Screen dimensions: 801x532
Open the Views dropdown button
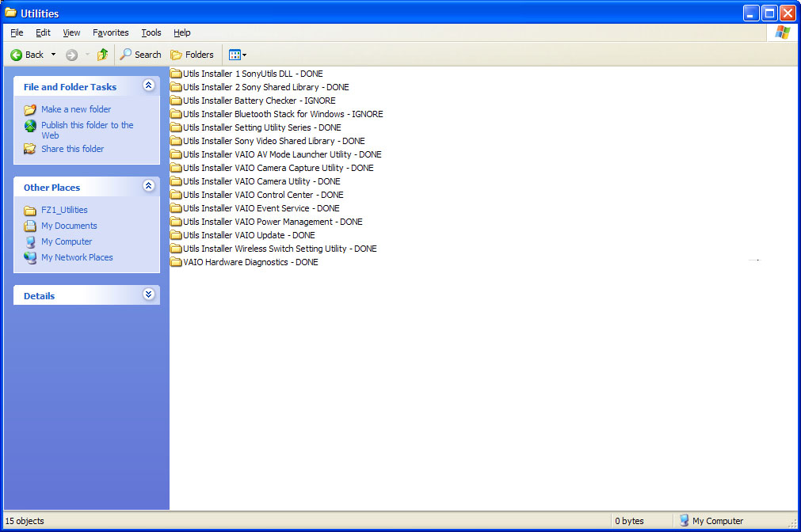click(x=238, y=55)
